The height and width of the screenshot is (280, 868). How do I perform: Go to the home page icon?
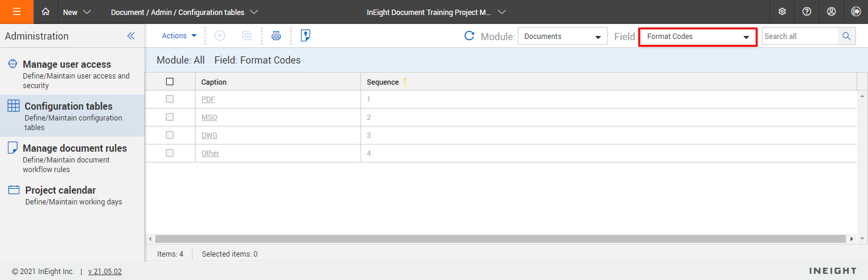pyautogui.click(x=46, y=12)
